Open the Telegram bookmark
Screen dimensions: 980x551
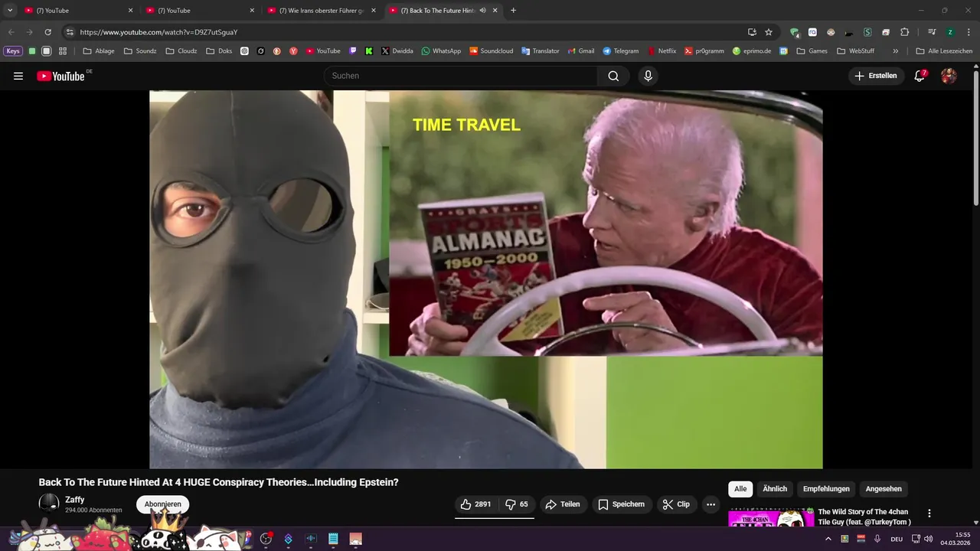point(620,51)
